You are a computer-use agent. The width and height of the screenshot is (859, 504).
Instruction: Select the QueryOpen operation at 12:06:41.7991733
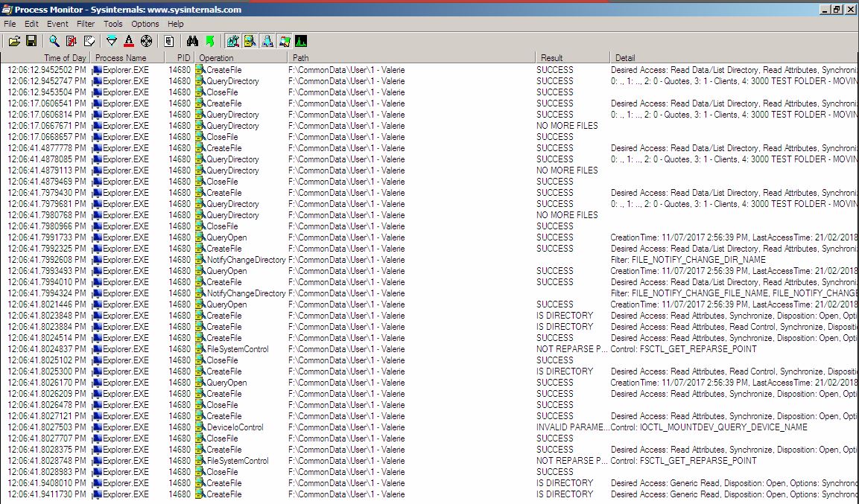click(226, 237)
